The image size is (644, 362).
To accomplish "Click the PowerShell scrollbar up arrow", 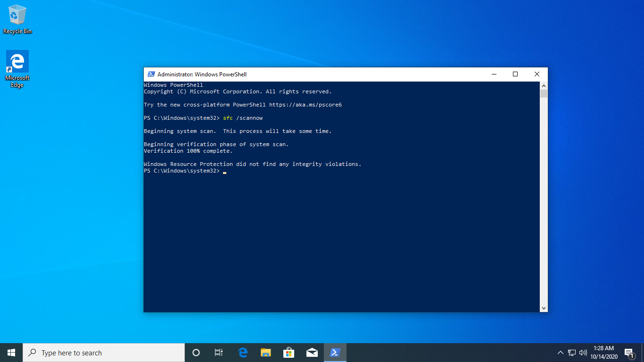I will click(x=544, y=86).
